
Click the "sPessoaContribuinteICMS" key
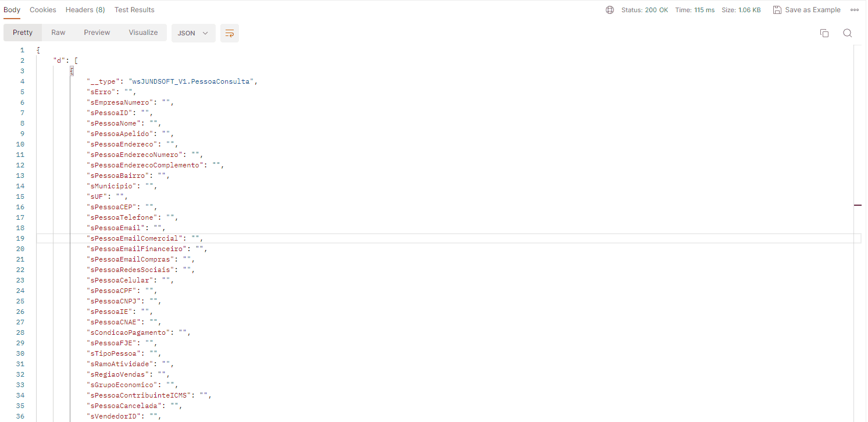138,395
